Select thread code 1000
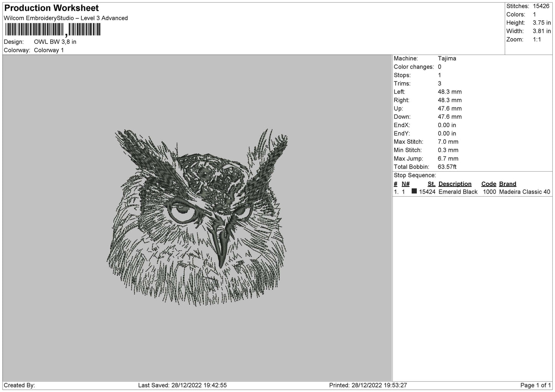This screenshot has height=392, width=555. click(x=489, y=192)
